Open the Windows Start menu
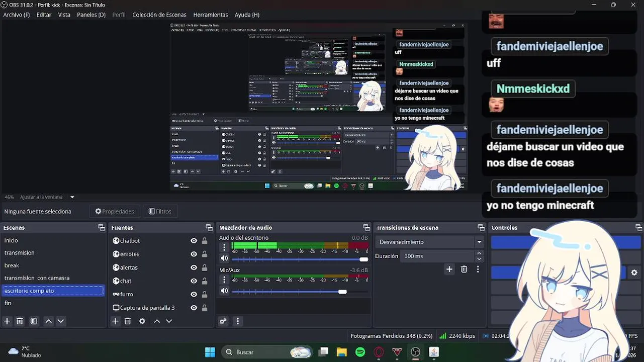Image resolution: width=644 pixels, height=362 pixels. click(x=210, y=352)
